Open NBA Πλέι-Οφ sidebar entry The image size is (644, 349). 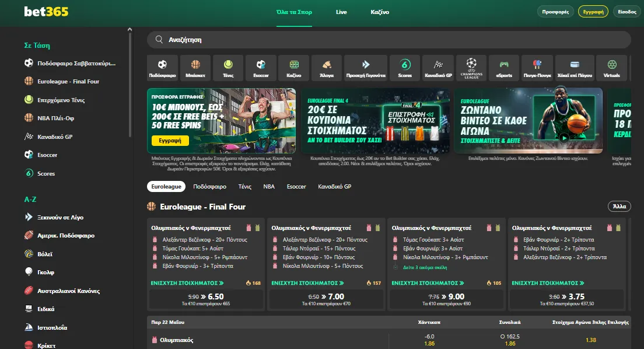[49, 118]
